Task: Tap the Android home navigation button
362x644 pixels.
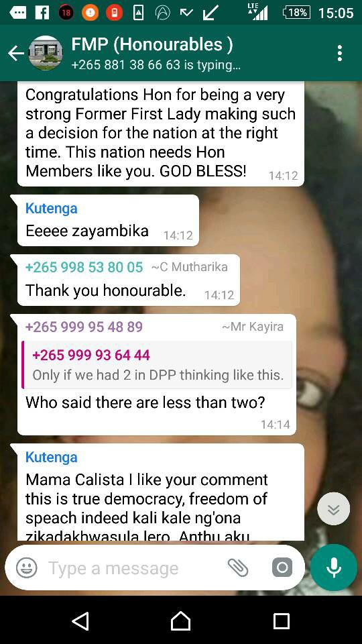Action: (x=180, y=621)
